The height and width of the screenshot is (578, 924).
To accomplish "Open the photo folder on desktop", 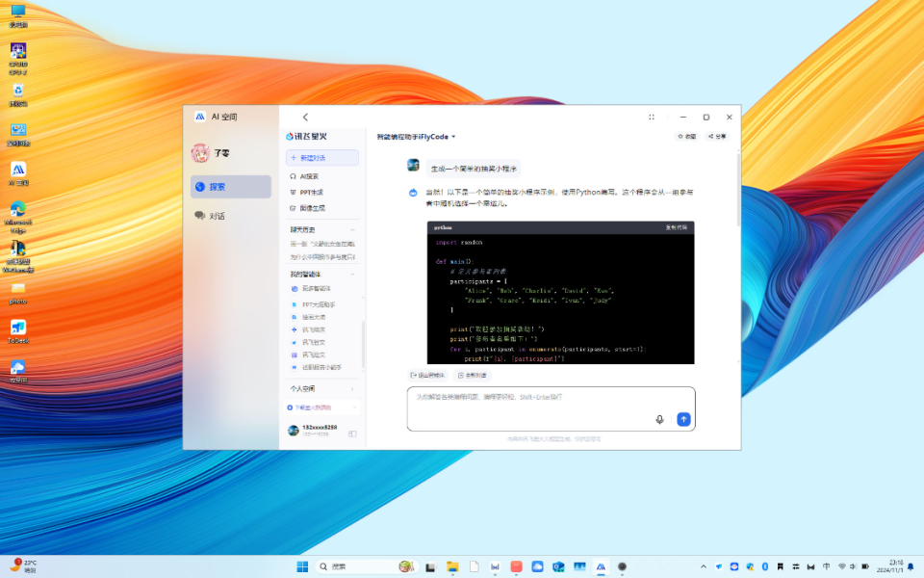I will coord(18,293).
